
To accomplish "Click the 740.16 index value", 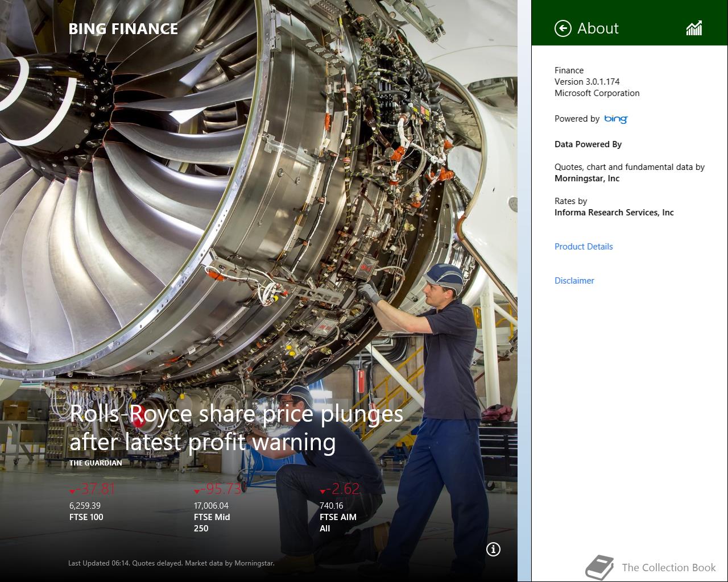I will (332, 505).
